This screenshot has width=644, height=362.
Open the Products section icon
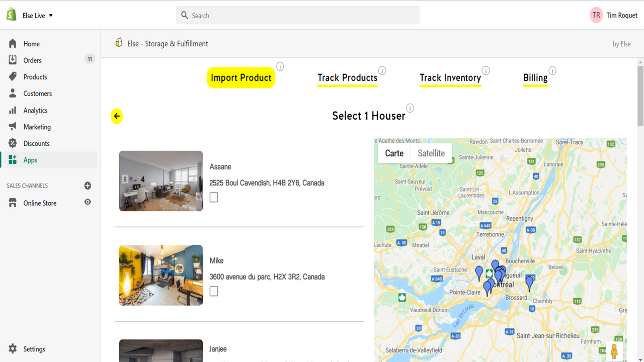pyautogui.click(x=13, y=76)
